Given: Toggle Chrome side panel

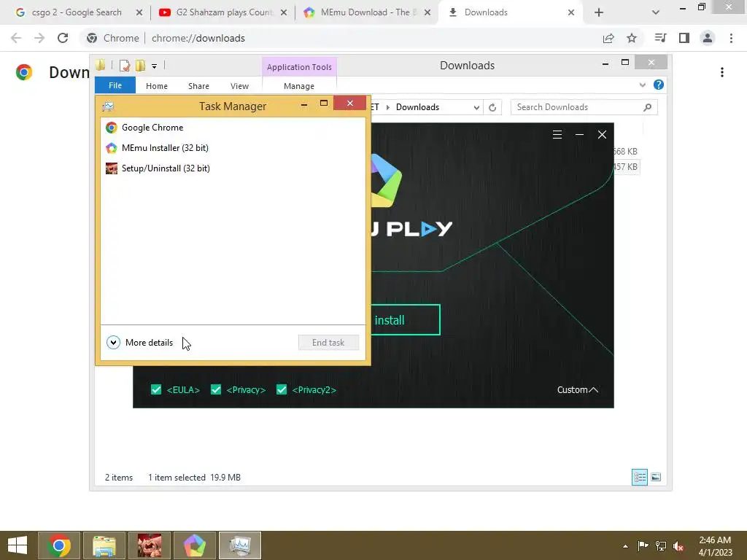Looking at the screenshot, I should (684, 38).
